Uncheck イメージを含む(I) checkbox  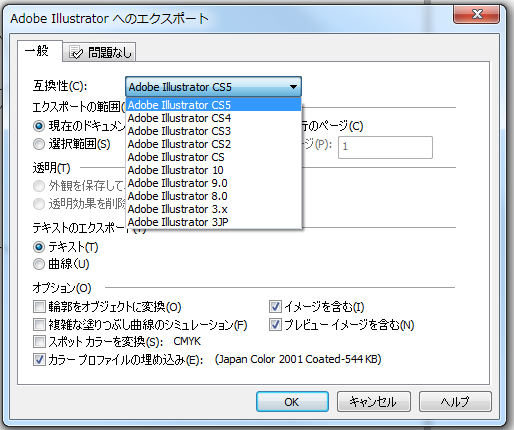point(275,306)
